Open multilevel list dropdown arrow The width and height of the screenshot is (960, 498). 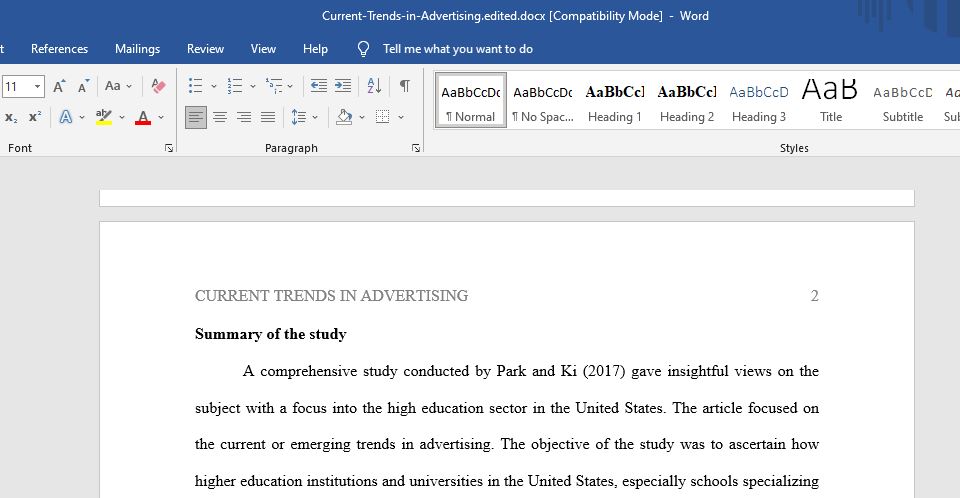click(x=290, y=86)
